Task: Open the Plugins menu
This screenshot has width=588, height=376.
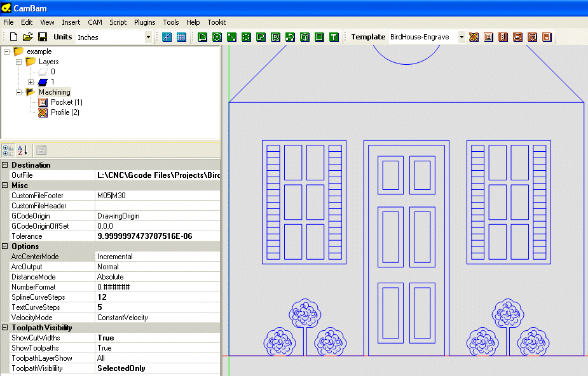Action: tap(144, 22)
